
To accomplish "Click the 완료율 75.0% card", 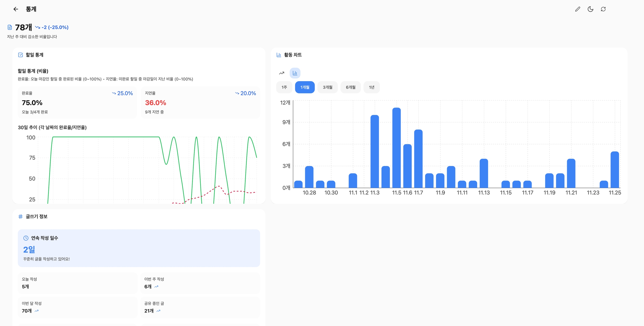I will point(77,102).
